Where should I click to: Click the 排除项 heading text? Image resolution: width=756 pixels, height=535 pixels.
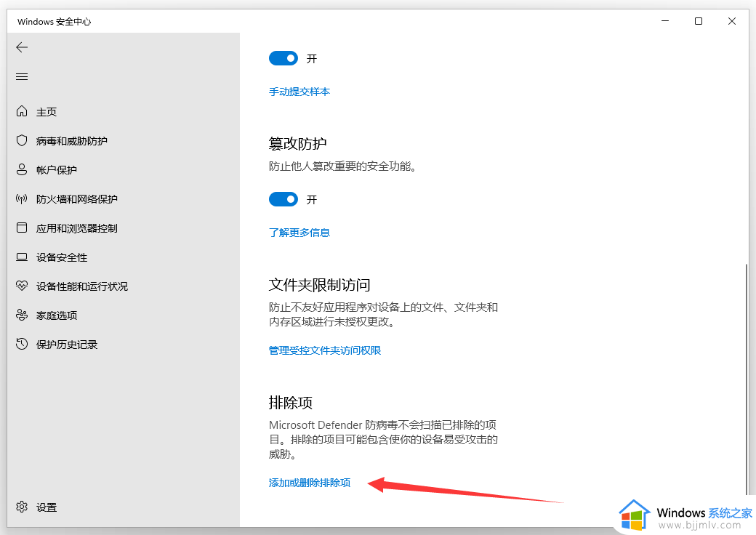(291, 403)
